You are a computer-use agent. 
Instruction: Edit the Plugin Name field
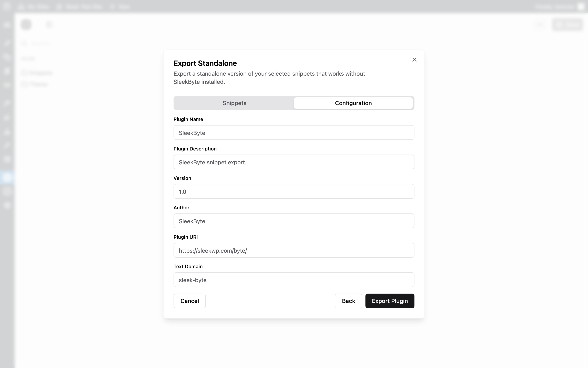(294, 133)
